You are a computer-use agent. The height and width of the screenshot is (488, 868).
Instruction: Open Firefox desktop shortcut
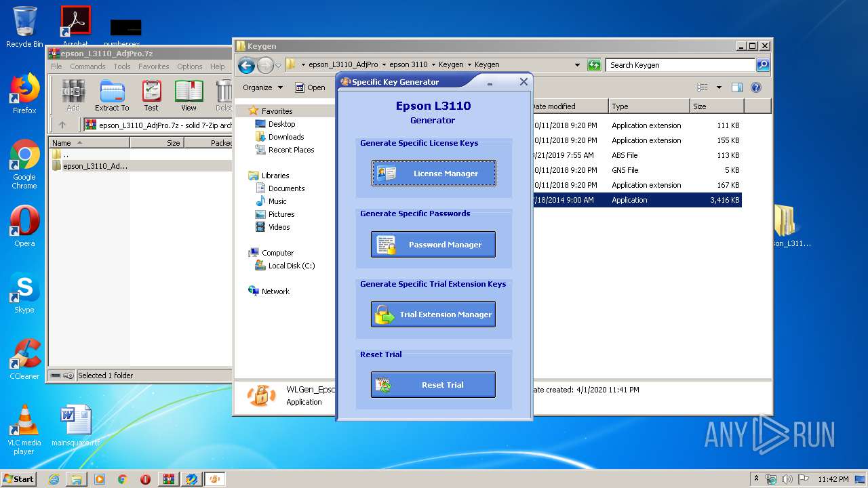(24, 94)
